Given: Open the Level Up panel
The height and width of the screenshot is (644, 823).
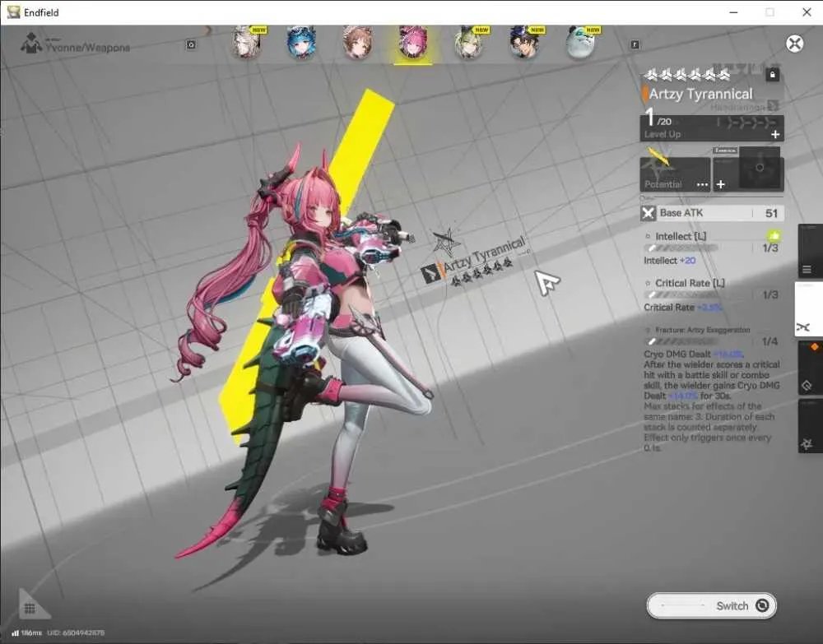Looking at the screenshot, I should coord(712,128).
